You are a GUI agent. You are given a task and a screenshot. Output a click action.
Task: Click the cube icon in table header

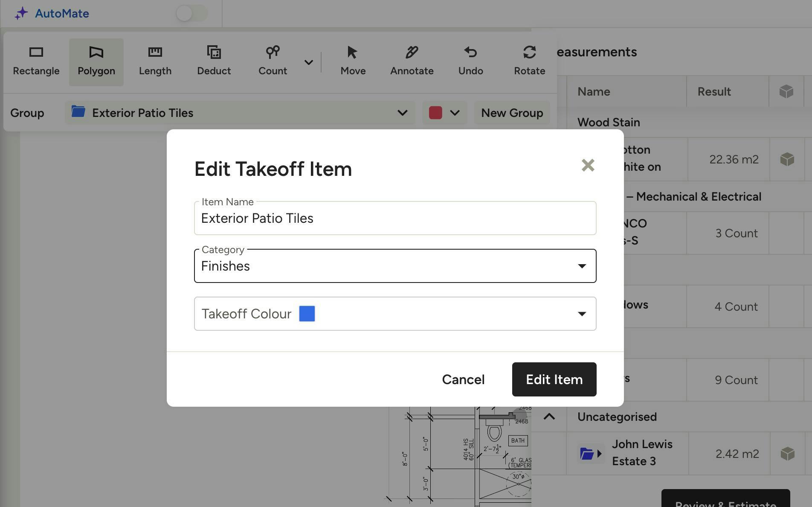pos(786,91)
